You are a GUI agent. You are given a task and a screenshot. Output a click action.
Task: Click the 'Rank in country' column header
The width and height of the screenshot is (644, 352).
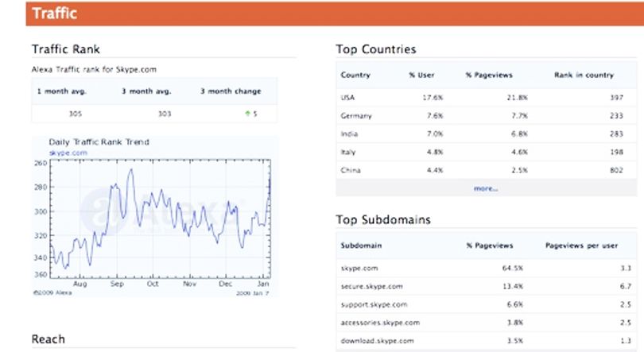(584, 75)
